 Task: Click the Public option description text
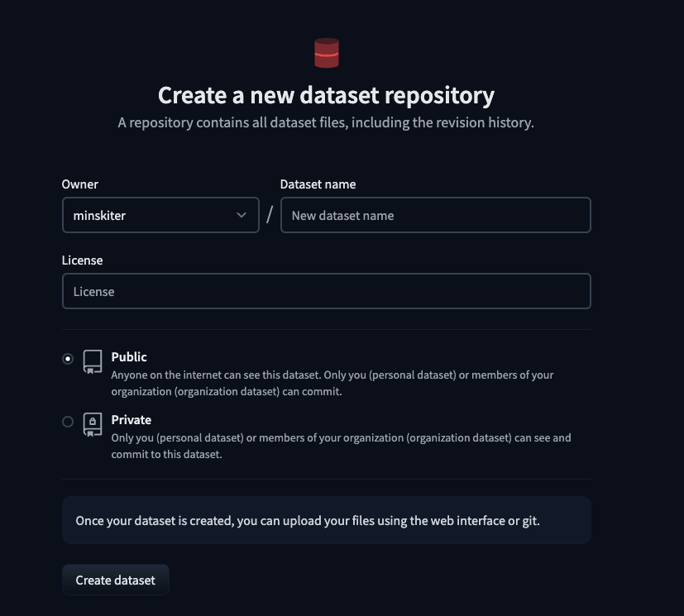(x=332, y=383)
